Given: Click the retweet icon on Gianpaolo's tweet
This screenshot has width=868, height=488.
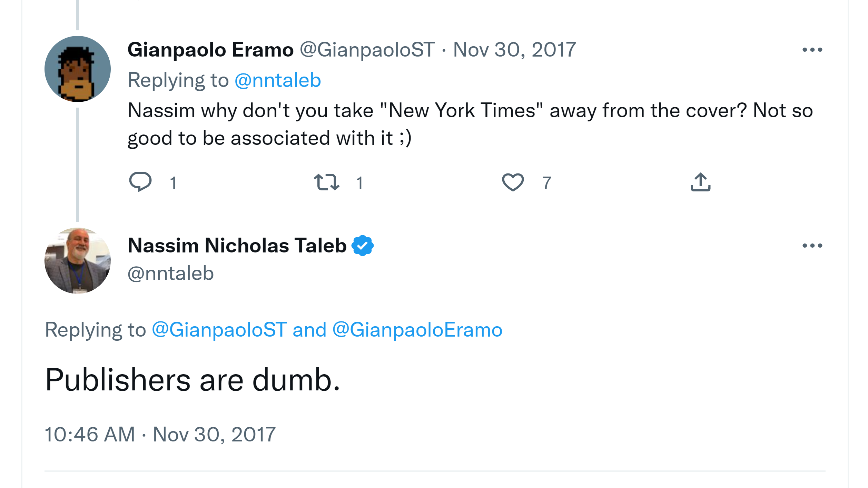Looking at the screenshot, I should [x=326, y=182].
